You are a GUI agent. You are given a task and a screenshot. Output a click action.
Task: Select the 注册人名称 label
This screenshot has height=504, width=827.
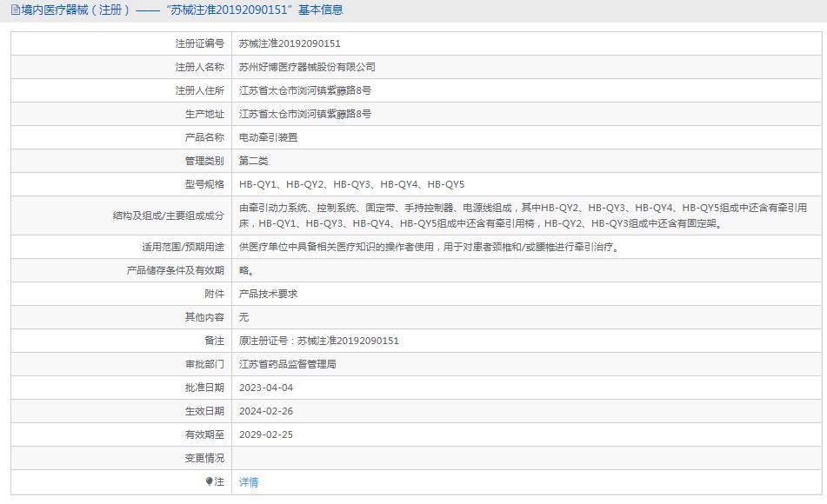coord(199,67)
